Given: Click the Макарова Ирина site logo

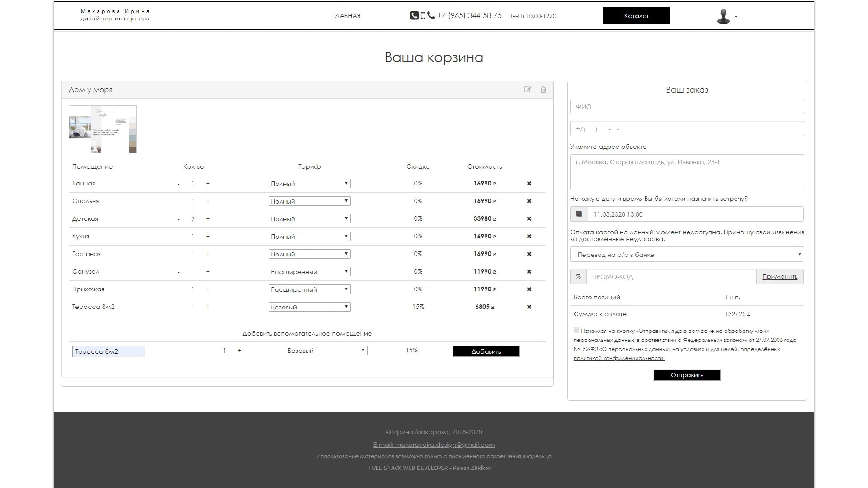Looking at the screenshot, I should pos(115,15).
